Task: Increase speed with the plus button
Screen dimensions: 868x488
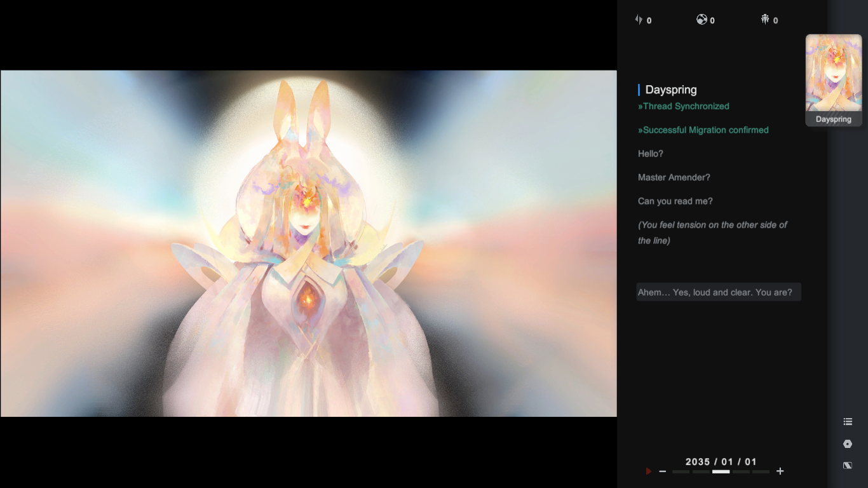Action: pyautogui.click(x=780, y=471)
